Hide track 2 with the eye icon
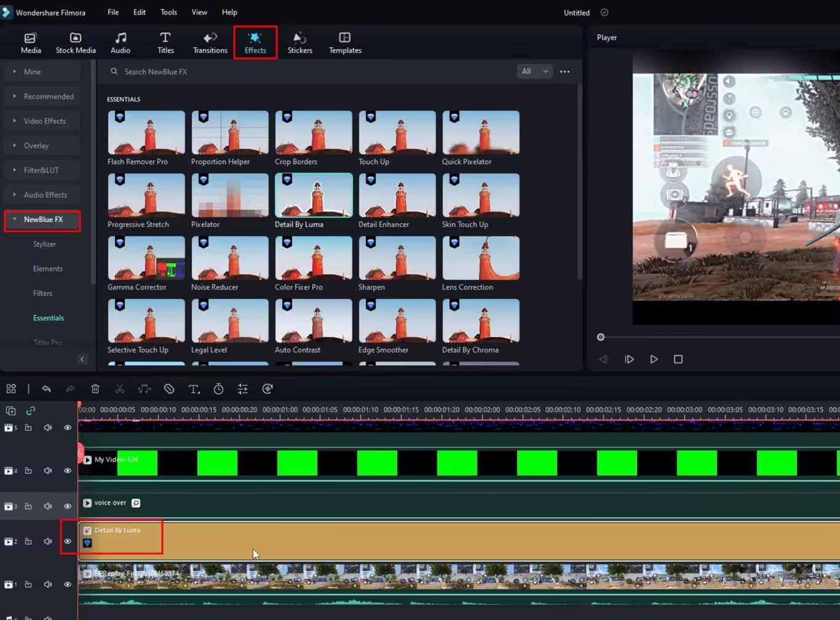Viewport: 840px width, 620px height. (68, 541)
